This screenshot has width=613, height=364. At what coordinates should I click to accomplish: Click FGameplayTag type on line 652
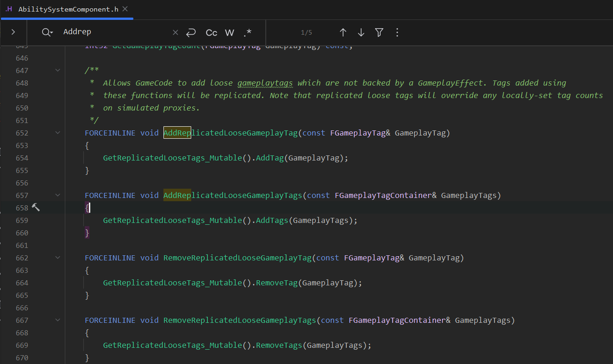358,133
